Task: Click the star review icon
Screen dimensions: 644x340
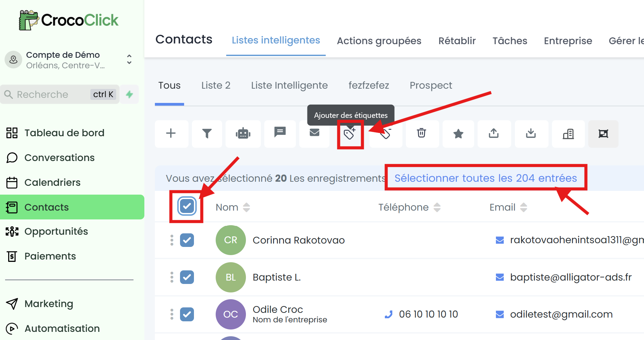Action: click(458, 133)
